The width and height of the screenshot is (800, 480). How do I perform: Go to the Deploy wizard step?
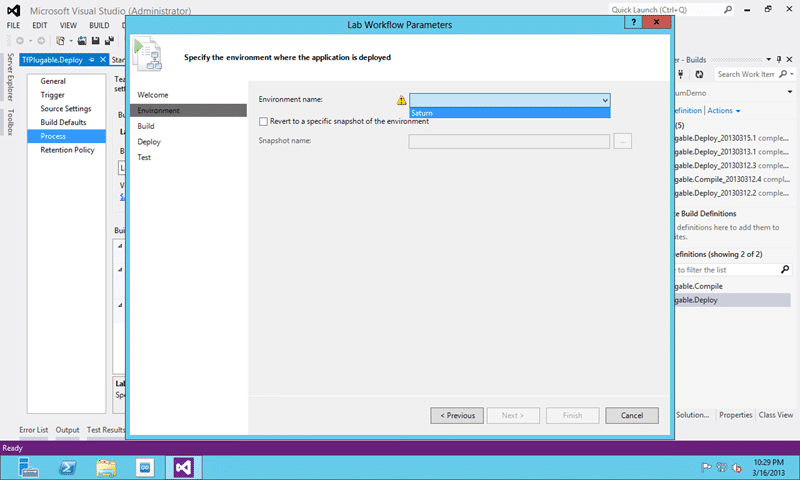(x=149, y=142)
